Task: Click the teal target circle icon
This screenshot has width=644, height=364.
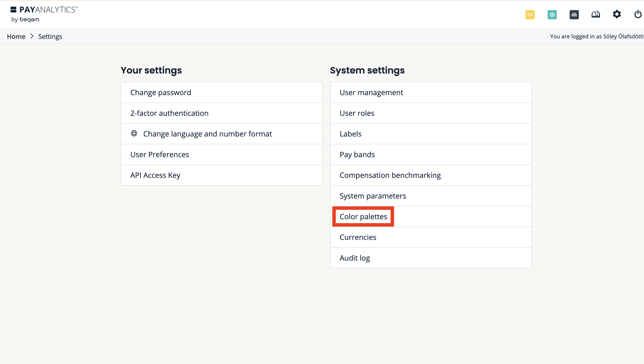Action: pyautogui.click(x=552, y=14)
